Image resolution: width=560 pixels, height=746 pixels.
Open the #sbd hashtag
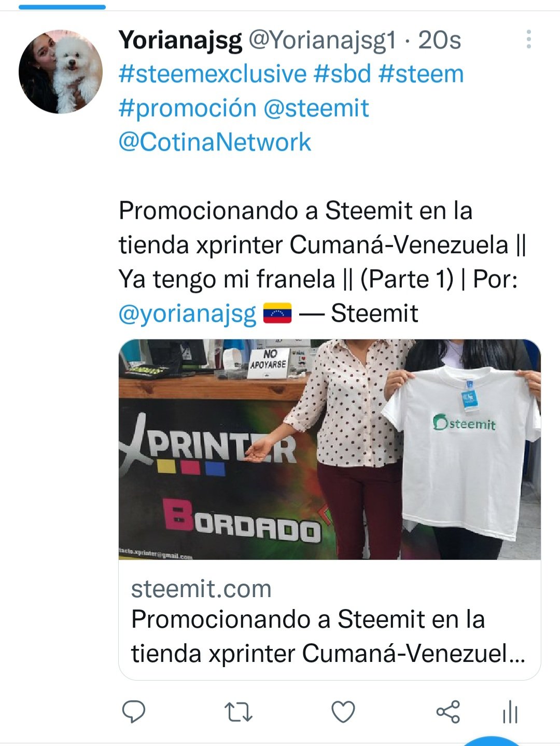343,74
